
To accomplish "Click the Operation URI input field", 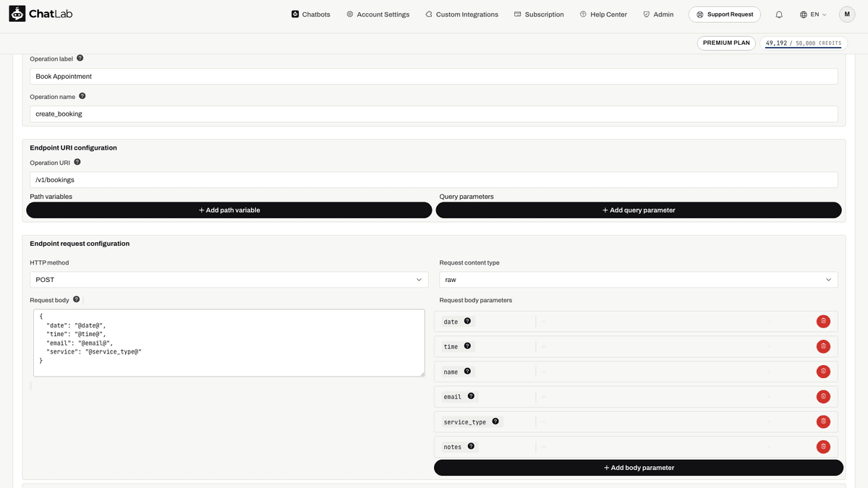I will tap(434, 179).
